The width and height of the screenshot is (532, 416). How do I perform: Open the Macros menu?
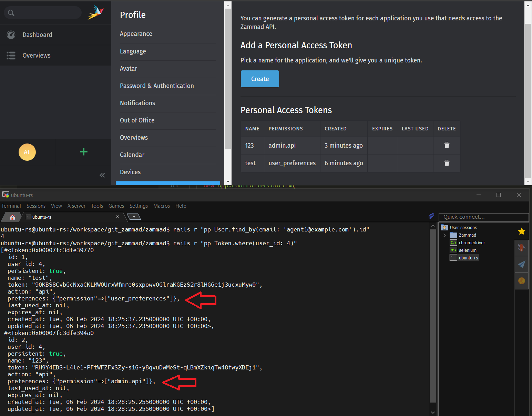point(162,206)
